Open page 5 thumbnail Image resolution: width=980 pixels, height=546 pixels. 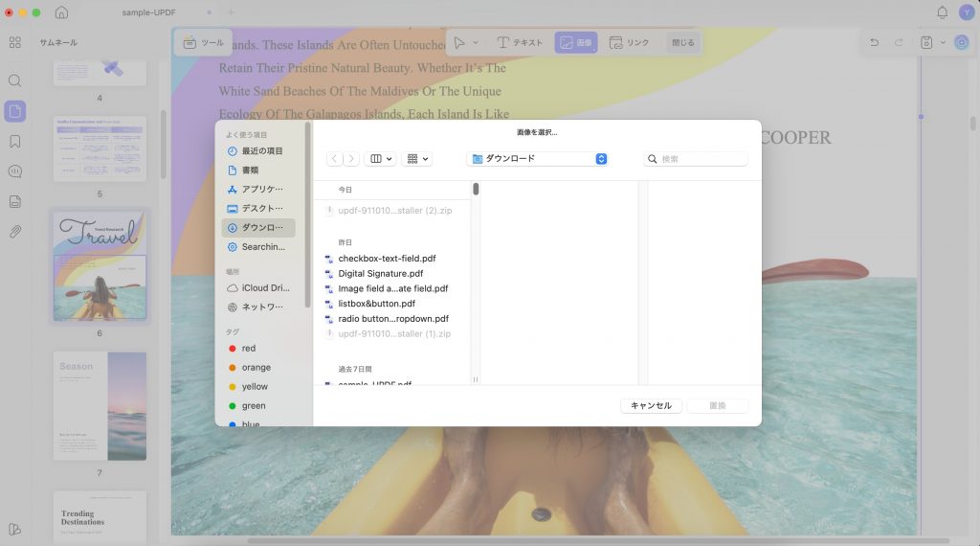100,148
